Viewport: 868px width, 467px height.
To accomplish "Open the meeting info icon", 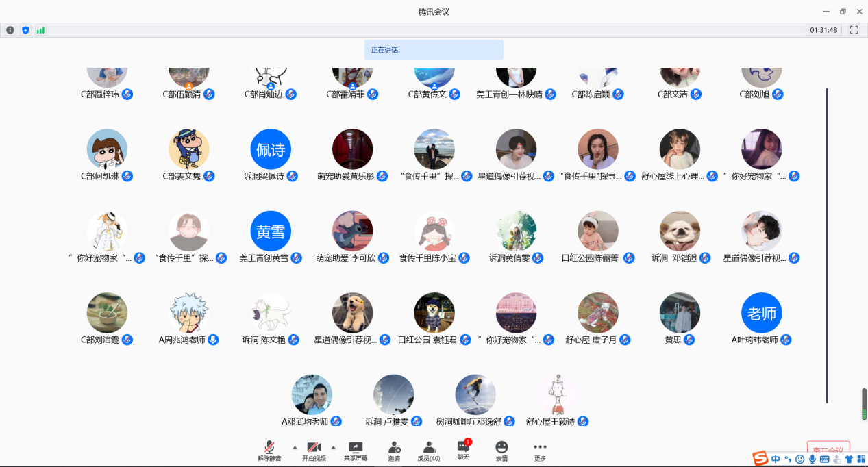I will 10,30.
